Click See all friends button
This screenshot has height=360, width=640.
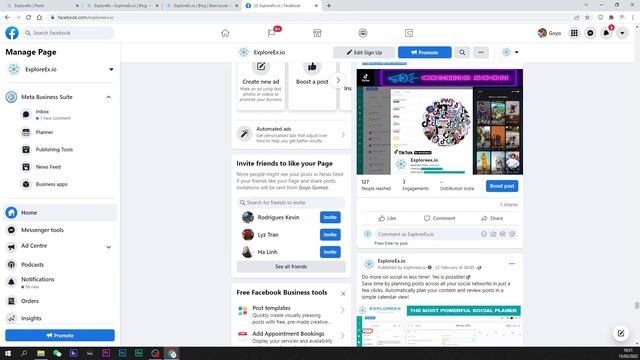291,267
